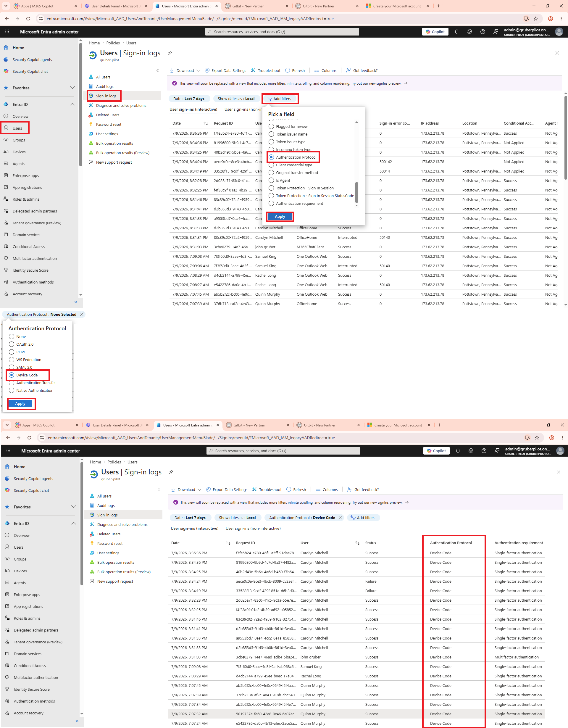Bookmark page star in upper browser window
This screenshot has width=568, height=728.
pos(536,19)
